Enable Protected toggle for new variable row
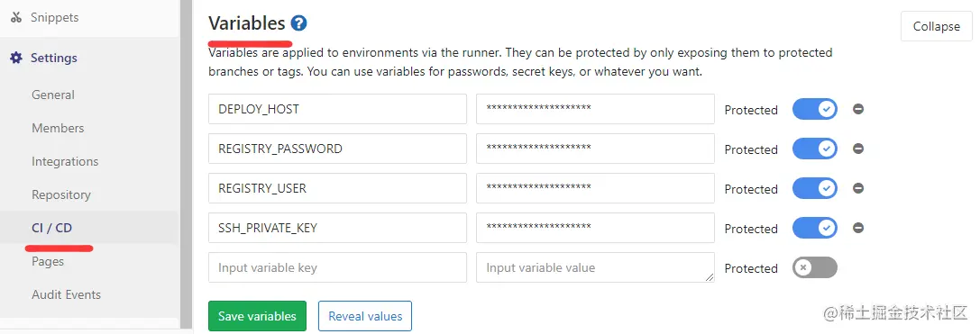The height and width of the screenshot is (334, 980). (x=814, y=267)
